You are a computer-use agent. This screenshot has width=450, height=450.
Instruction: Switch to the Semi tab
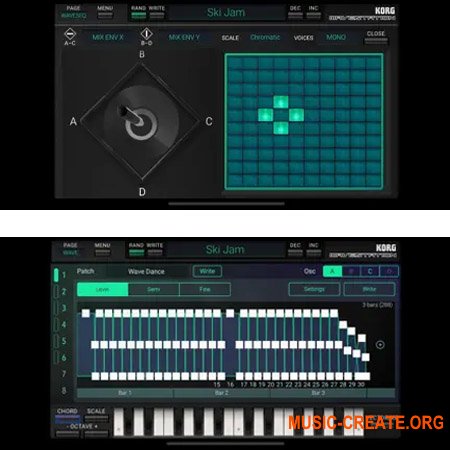(x=154, y=289)
